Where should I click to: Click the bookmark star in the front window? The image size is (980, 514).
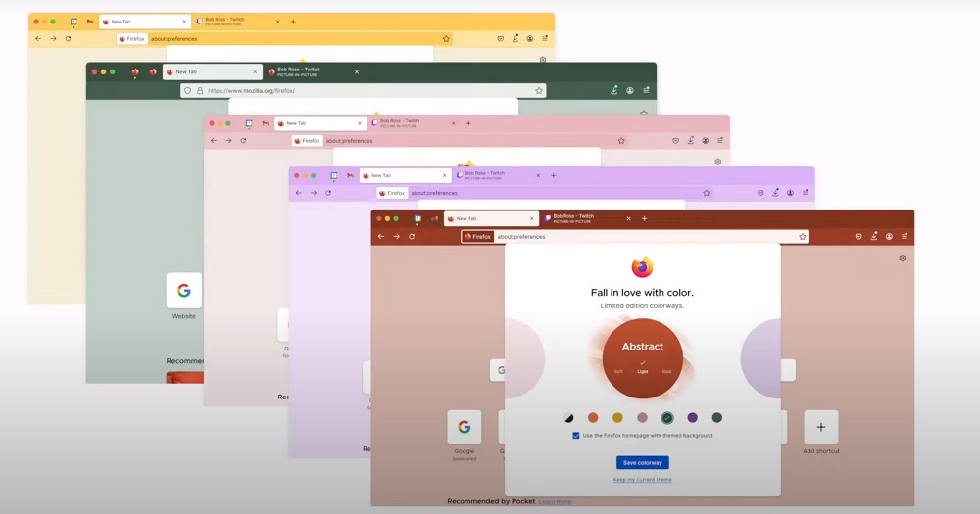point(803,237)
